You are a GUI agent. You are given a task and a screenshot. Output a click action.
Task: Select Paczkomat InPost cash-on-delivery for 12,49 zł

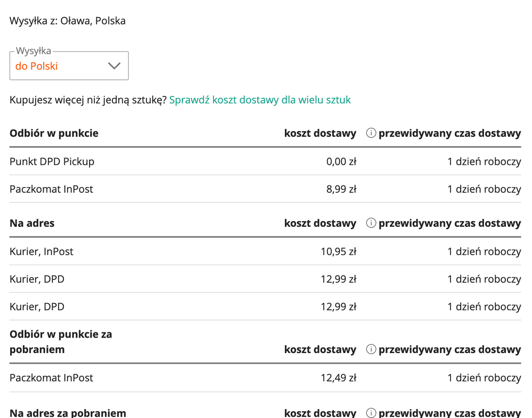point(265,378)
